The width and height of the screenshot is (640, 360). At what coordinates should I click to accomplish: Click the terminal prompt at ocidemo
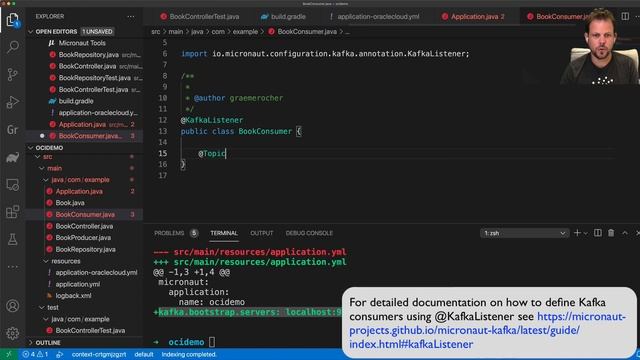211,342
